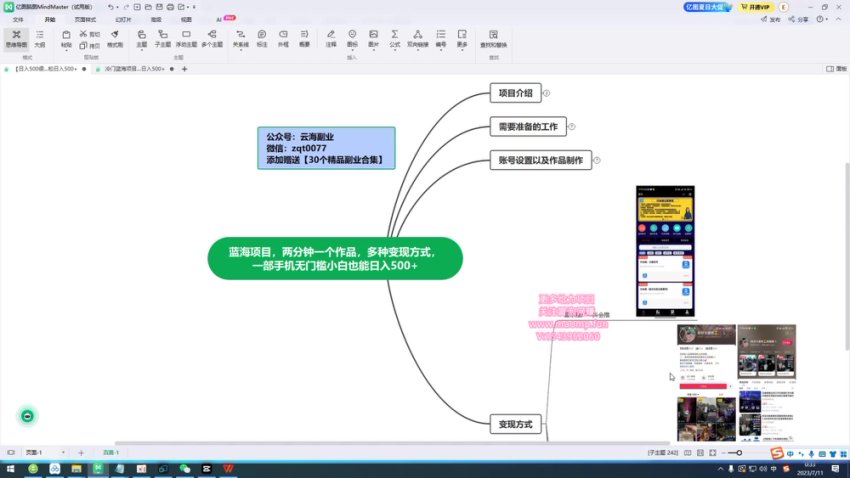Viewport: 850px width, 478px height.
Task: Open the 文件 menu
Action: [x=18, y=19]
